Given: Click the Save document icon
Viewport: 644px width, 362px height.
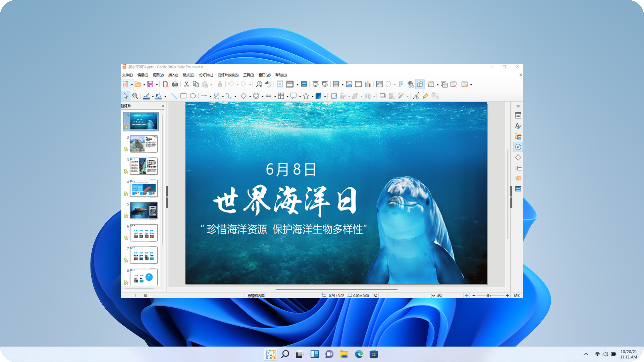Looking at the screenshot, I should tap(150, 84).
